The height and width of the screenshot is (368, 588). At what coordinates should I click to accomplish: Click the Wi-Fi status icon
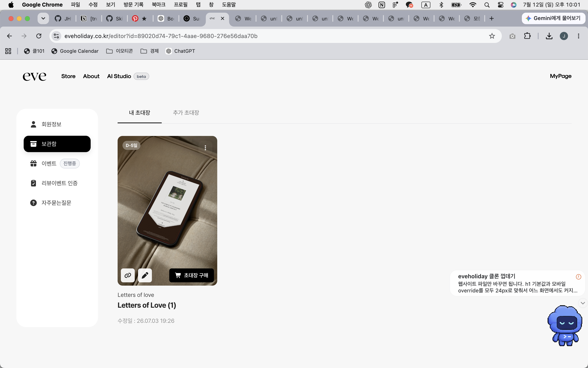473,5
